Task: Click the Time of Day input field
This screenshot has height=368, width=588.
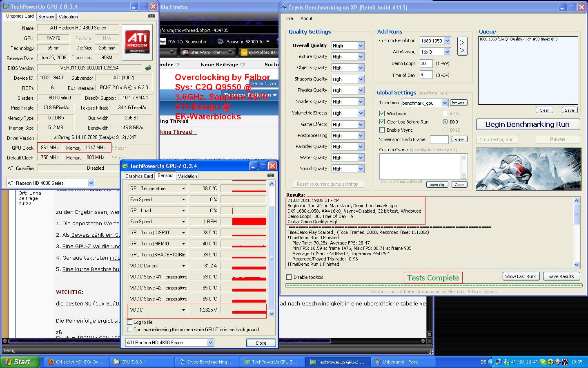Action: [426, 75]
